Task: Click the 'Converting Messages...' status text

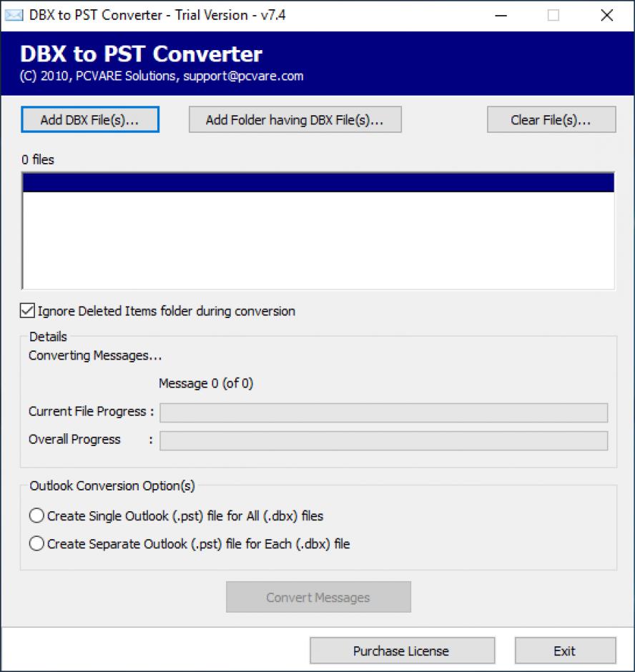Action: 95,356
